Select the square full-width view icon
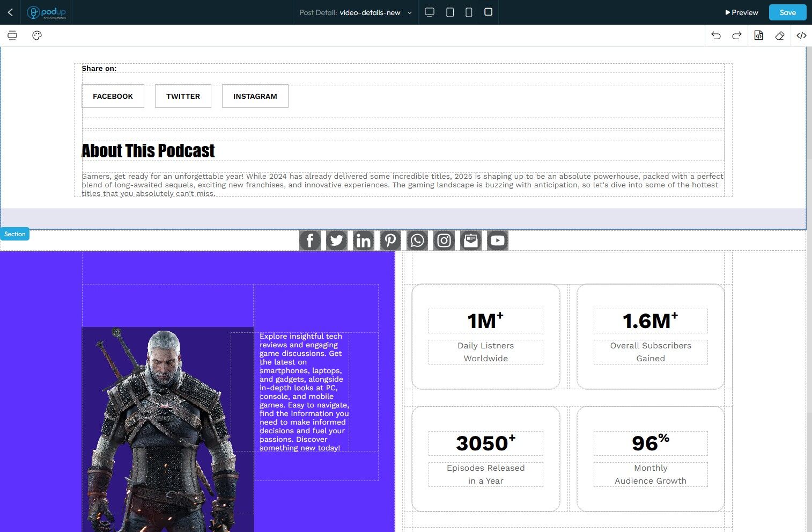Screen dimensions: 812x532 [x=488, y=12]
